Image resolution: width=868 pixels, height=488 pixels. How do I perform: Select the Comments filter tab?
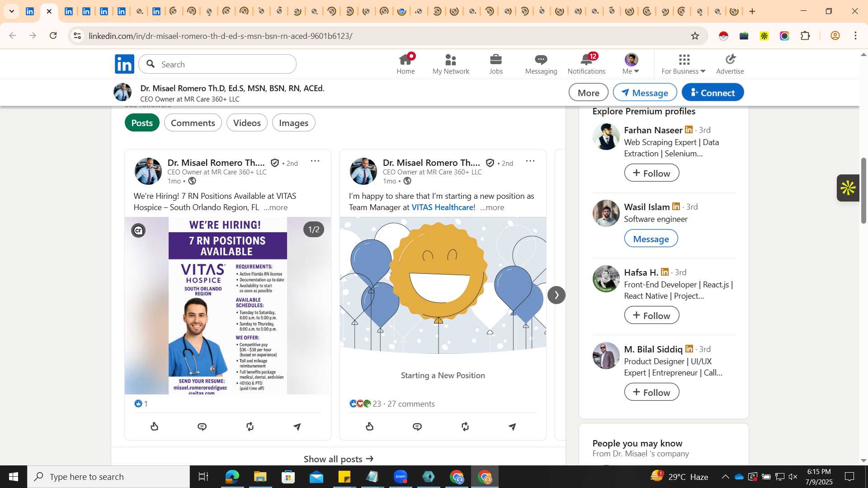pyautogui.click(x=193, y=123)
